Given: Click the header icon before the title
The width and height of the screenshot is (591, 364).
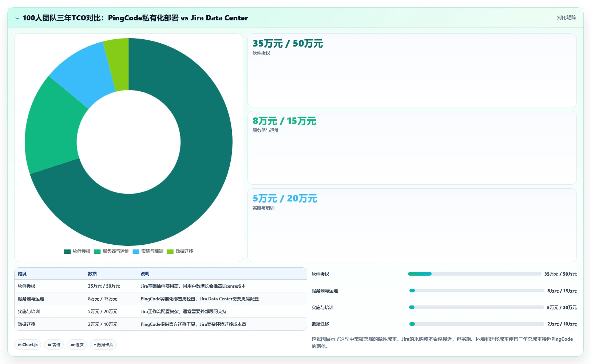Looking at the screenshot, I should (17, 18).
